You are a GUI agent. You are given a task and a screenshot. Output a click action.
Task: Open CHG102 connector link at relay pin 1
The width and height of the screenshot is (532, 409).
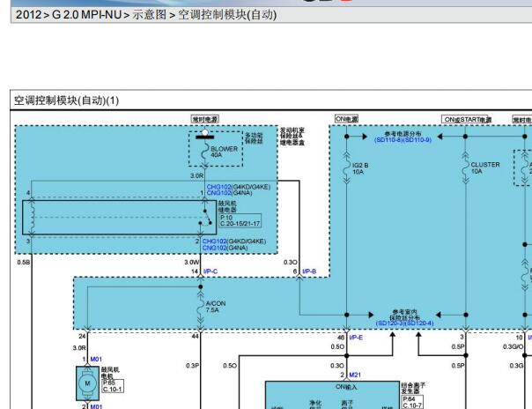218,187
